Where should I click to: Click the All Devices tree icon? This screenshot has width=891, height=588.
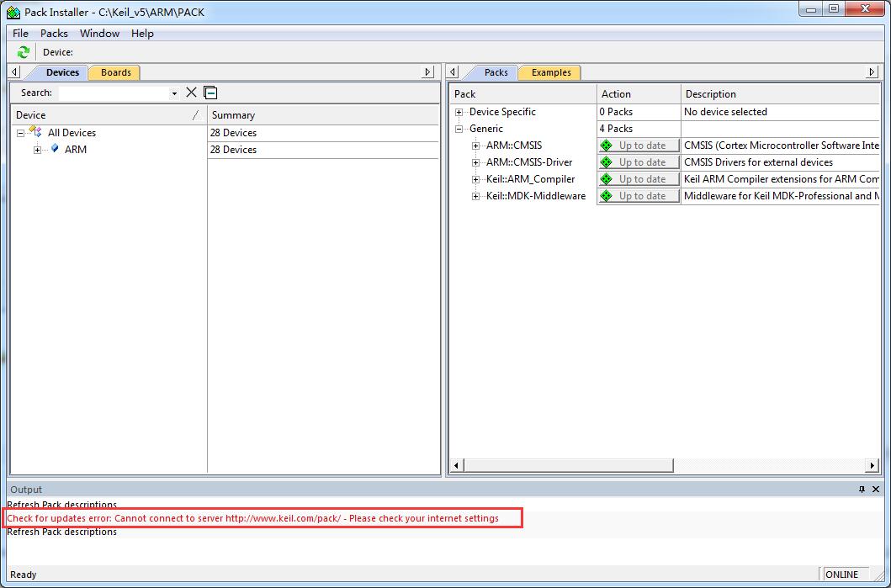pos(36,132)
